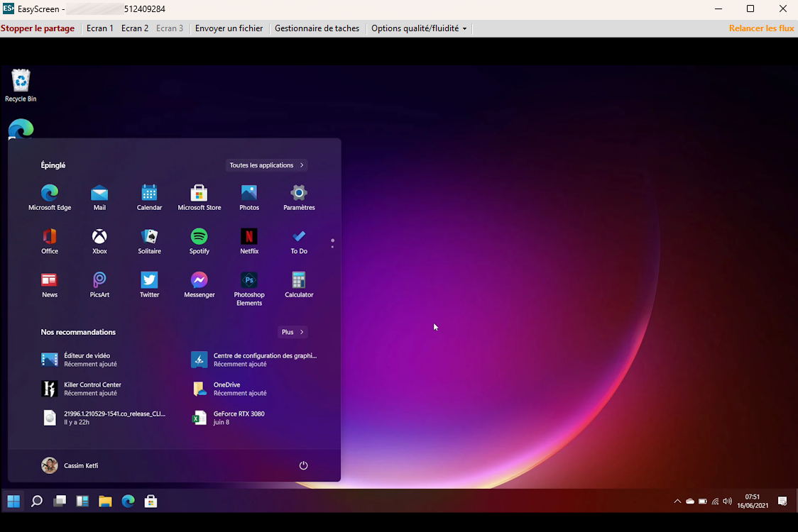Open the To Do app
798x532 pixels.
[x=299, y=241]
